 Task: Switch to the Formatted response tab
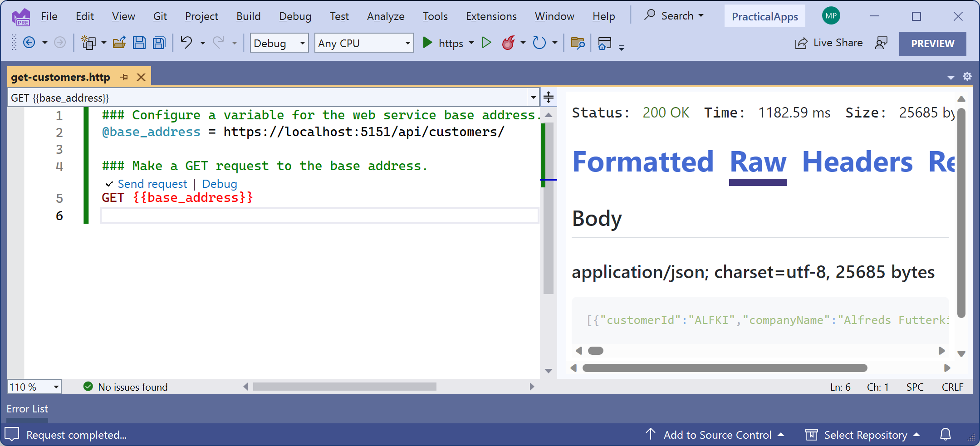coord(643,162)
